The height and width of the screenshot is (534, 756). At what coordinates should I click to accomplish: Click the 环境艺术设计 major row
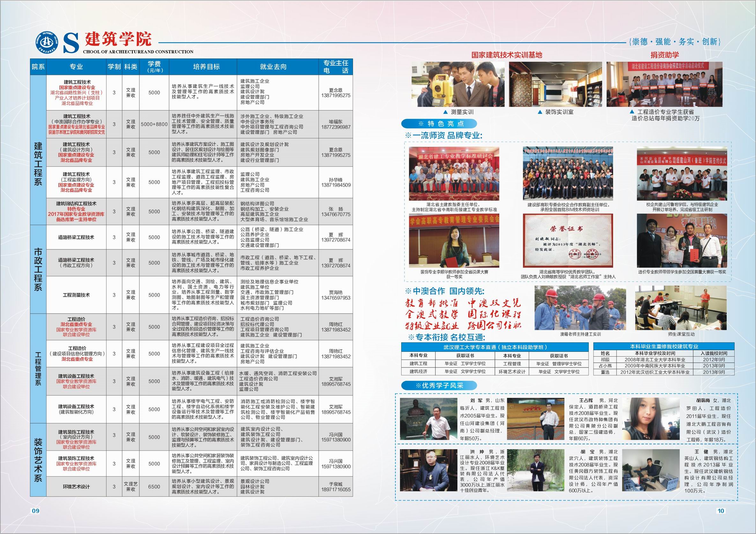click(76, 486)
